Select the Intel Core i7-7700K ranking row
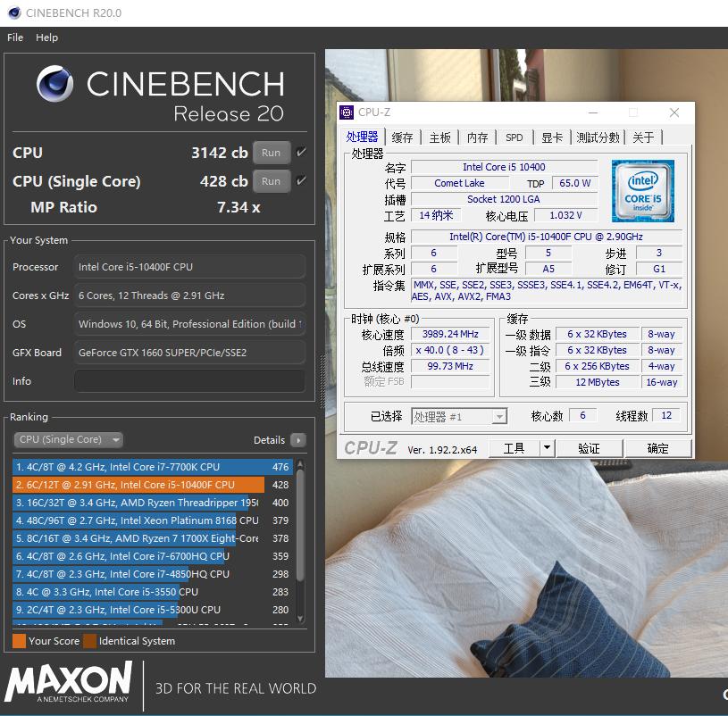Image resolution: width=728 pixels, height=716 pixels. tap(153, 467)
